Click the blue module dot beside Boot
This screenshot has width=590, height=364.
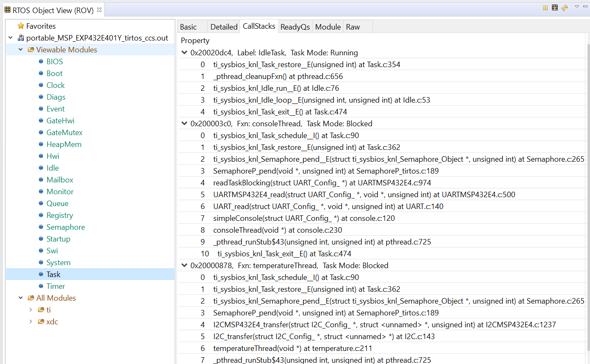tap(41, 73)
